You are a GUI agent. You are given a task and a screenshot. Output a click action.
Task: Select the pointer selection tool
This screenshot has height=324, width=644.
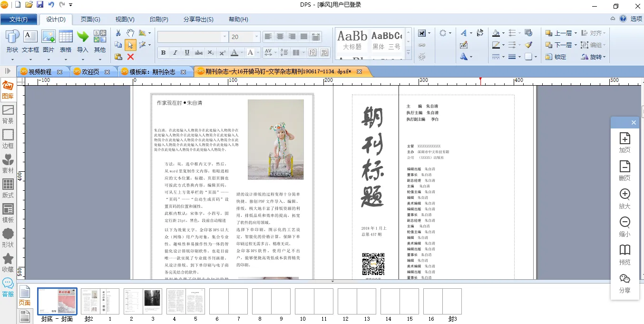point(130,45)
